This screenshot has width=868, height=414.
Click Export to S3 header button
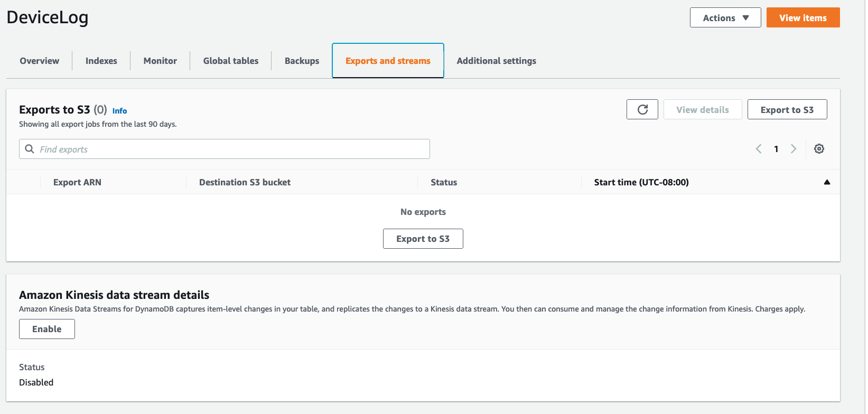click(787, 109)
